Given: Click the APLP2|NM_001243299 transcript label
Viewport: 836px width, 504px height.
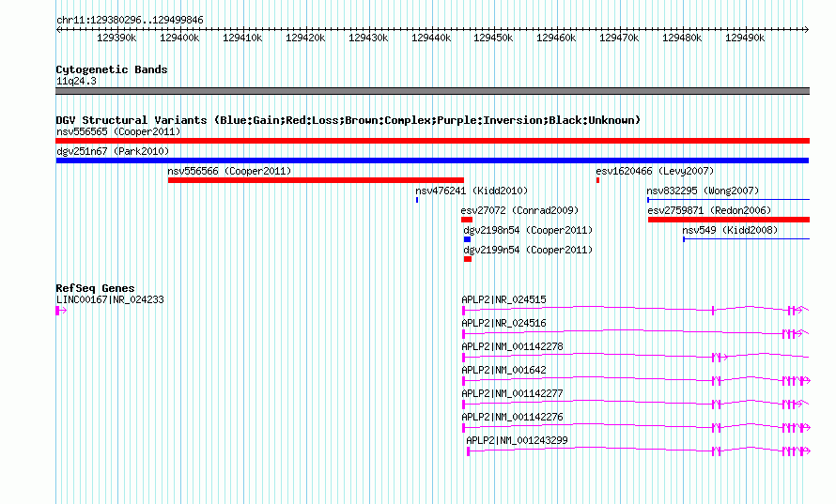Looking at the screenshot, I should click(x=518, y=440).
